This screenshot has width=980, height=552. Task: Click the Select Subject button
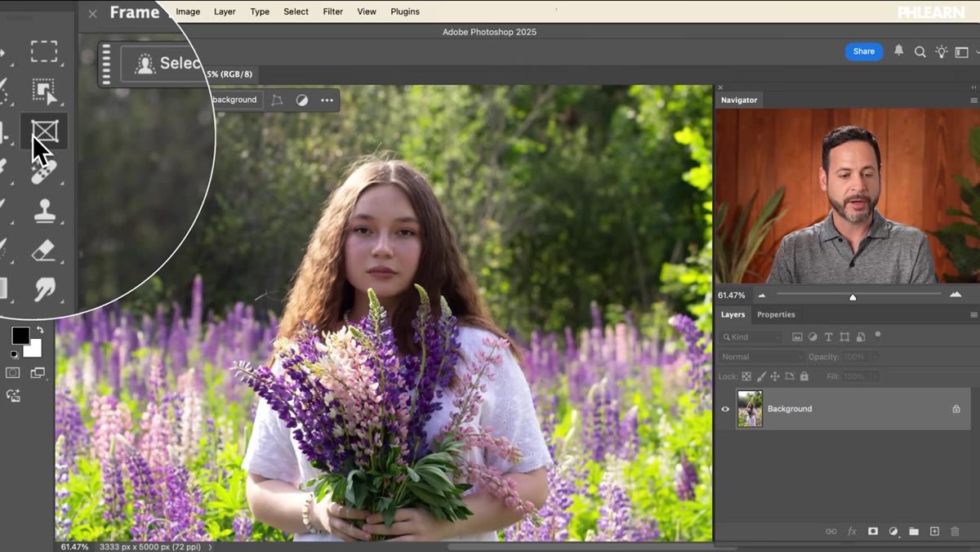tap(163, 64)
